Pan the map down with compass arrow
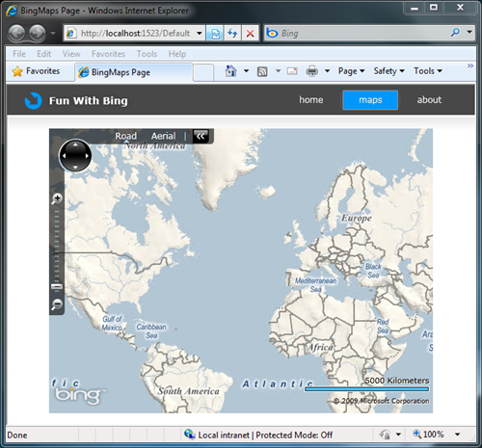 (x=75, y=167)
